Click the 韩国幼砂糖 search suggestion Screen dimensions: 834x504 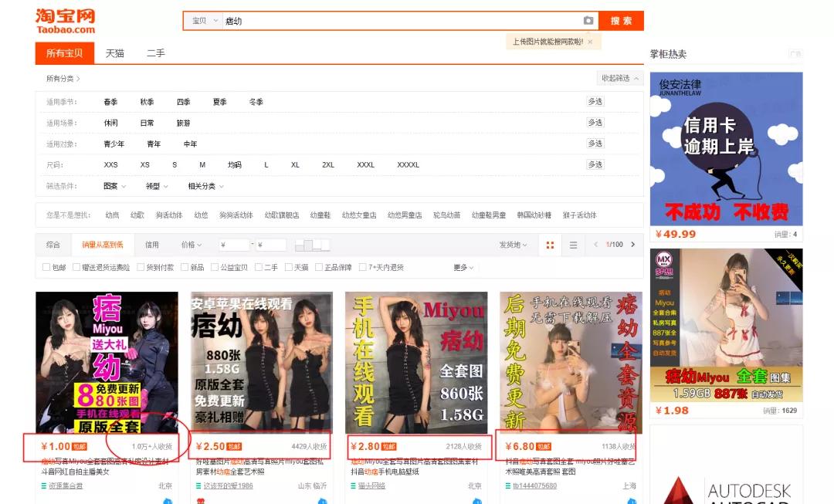click(534, 215)
